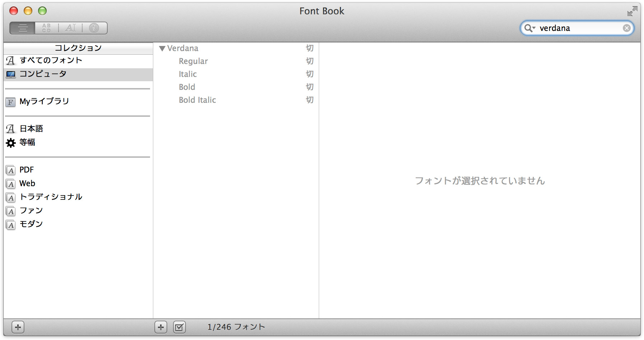Click the 切 status next to Verdana
Viewport: 644px width, 340px height.
(x=309, y=48)
